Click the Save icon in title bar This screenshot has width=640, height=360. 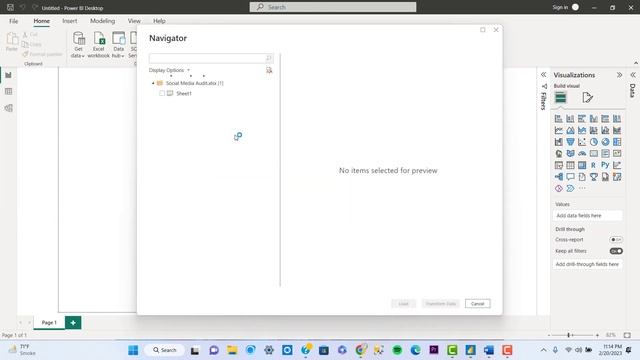[x=10, y=7]
